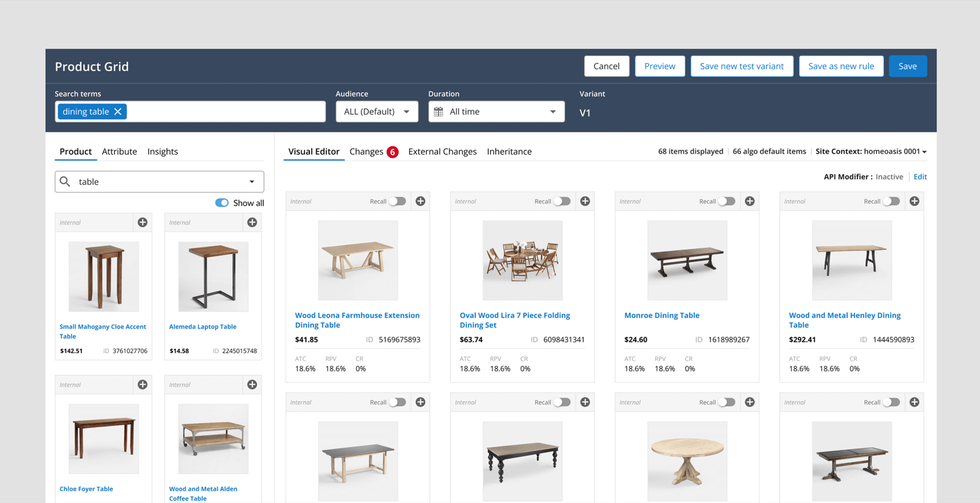The image size is (980, 503).
Task: Open Small Mahogany Cloe Accent Table link
Action: tap(102, 331)
